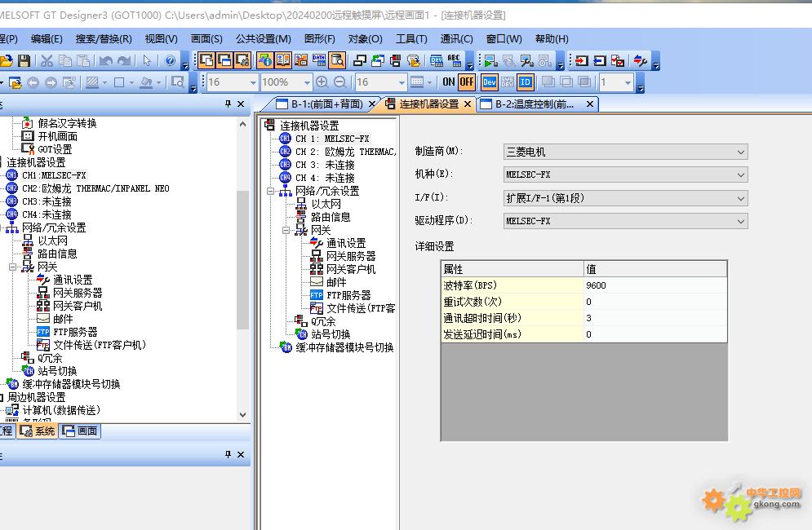Close the 连接机器设置 tab

[468, 104]
